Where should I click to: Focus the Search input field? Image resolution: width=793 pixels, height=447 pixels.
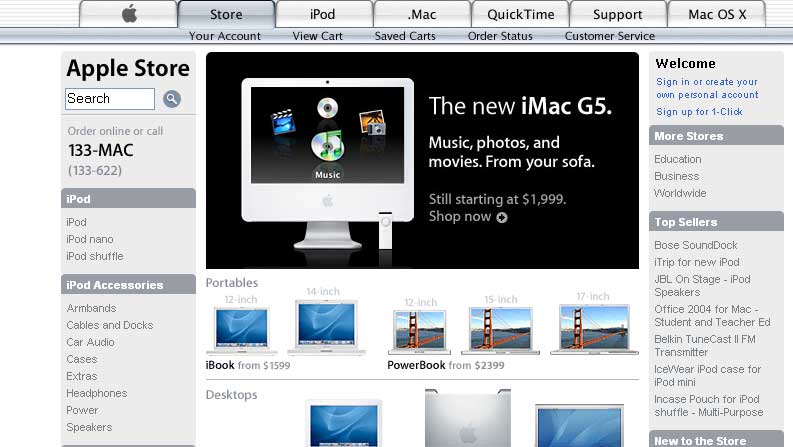point(110,99)
